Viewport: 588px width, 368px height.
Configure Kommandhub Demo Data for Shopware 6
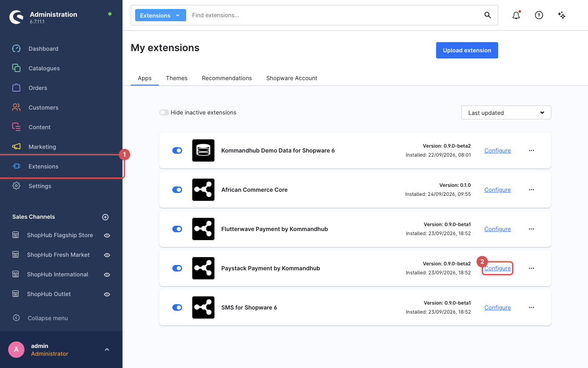click(497, 150)
